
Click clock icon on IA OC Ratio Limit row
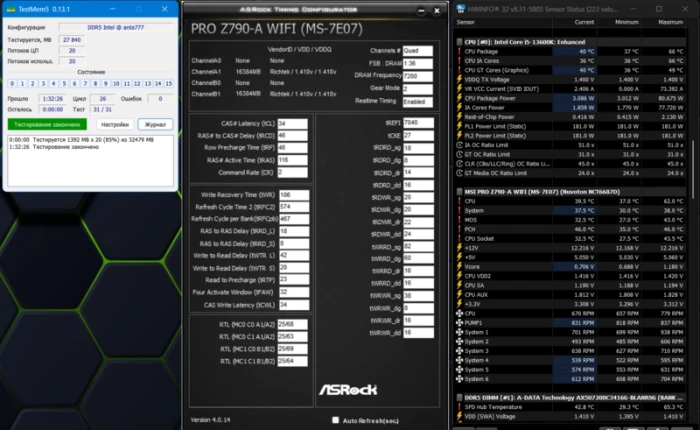[459, 145]
